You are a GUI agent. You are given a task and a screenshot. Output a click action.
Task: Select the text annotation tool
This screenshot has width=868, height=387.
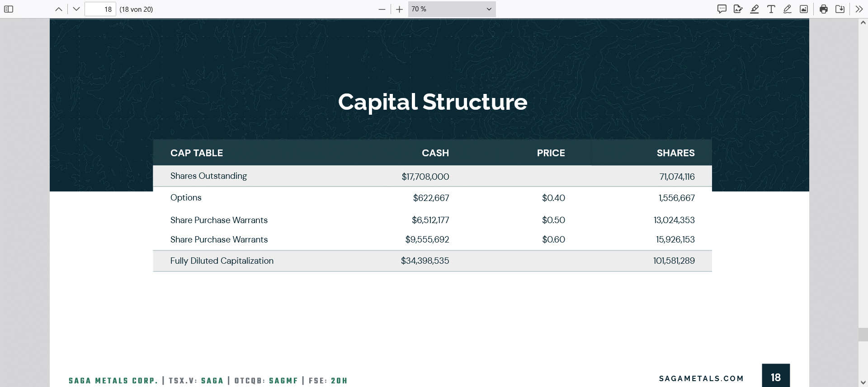coord(771,9)
